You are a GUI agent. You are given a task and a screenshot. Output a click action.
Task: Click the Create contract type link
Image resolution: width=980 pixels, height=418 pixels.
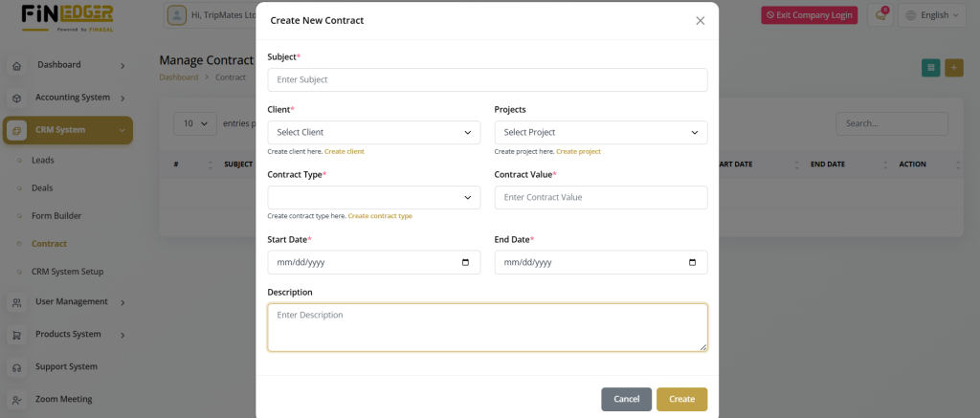(x=380, y=216)
